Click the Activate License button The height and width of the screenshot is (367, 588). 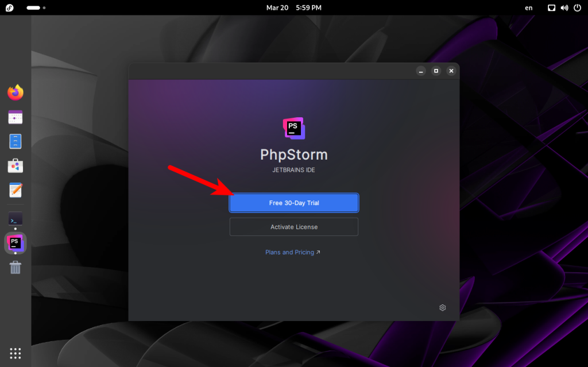click(x=294, y=227)
